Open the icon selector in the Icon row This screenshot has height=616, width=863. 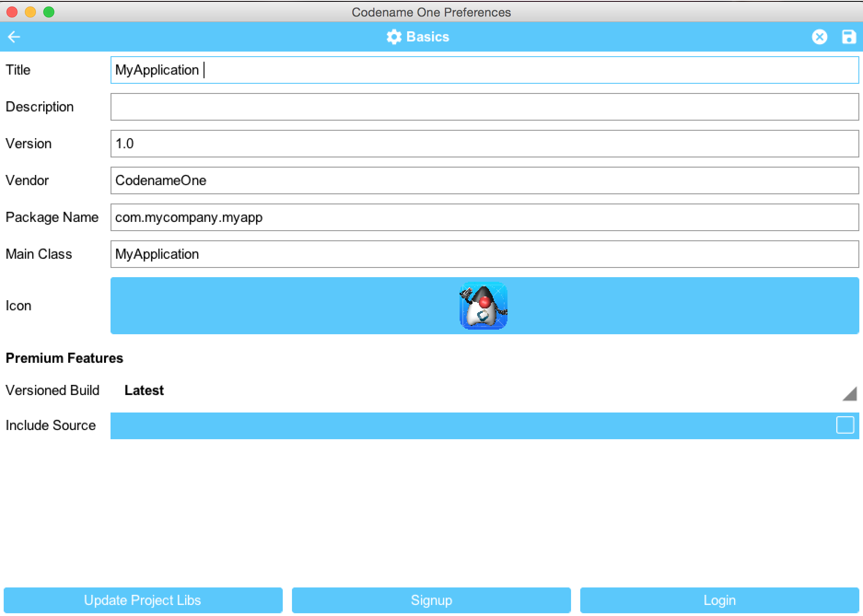484,306
